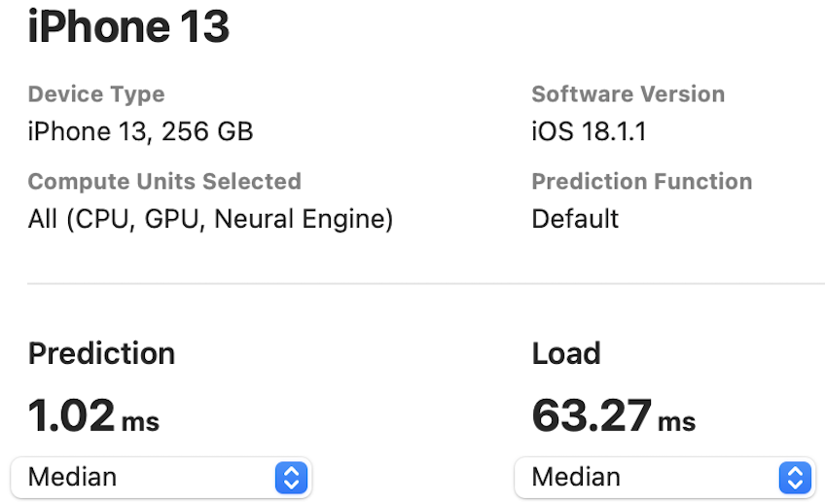The image size is (825, 504).
Task: Click the Prediction section heading
Action: (101, 353)
